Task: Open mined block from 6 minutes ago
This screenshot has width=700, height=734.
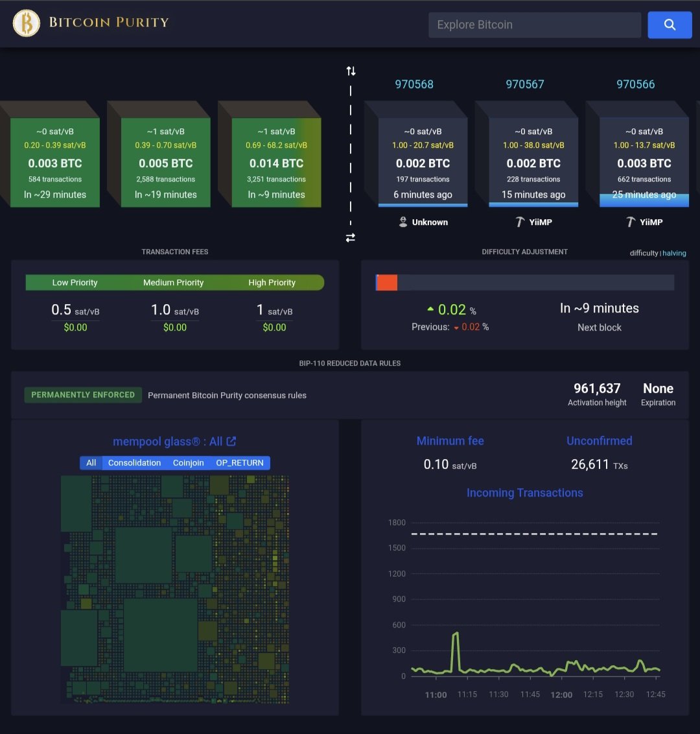Action: (423, 162)
